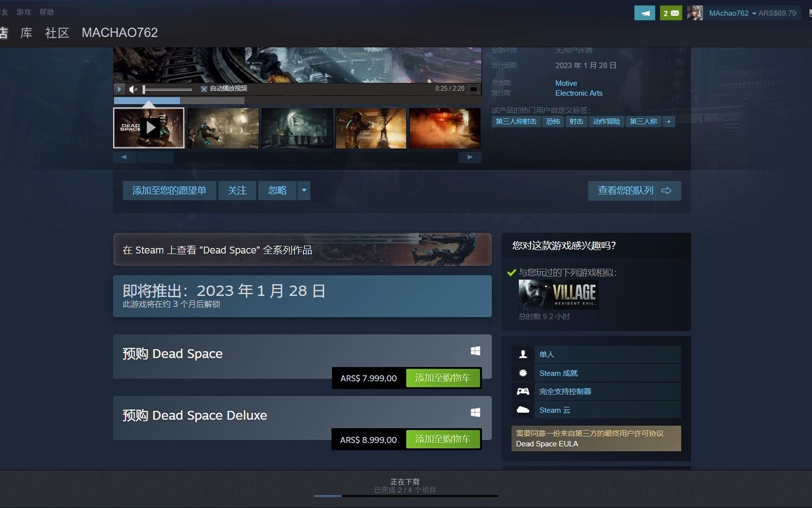812x508 pixels.
Task: Open the publisher link Electronic Arts
Action: [579, 93]
